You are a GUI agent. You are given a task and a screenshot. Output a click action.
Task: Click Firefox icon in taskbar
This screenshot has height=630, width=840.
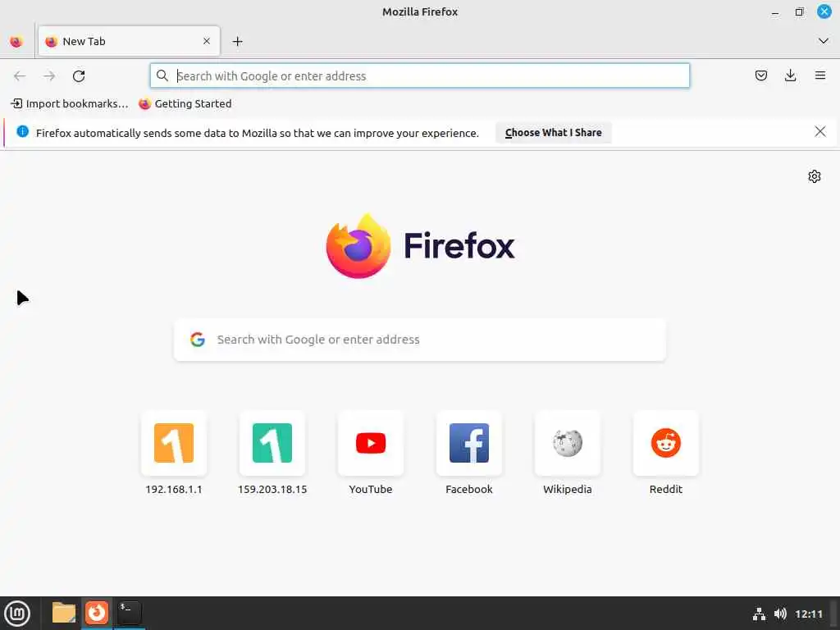point(97,613)
